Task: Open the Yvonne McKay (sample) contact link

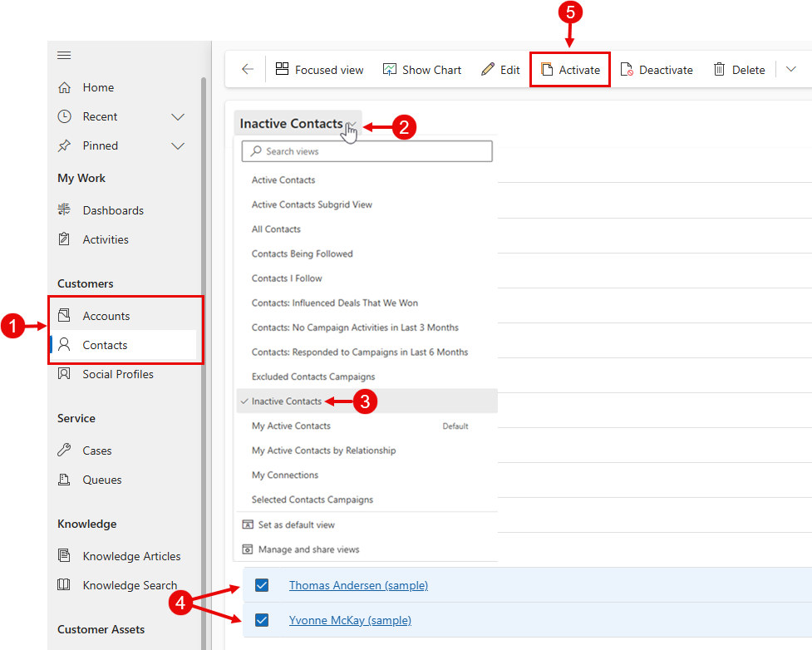Action: 350,620
